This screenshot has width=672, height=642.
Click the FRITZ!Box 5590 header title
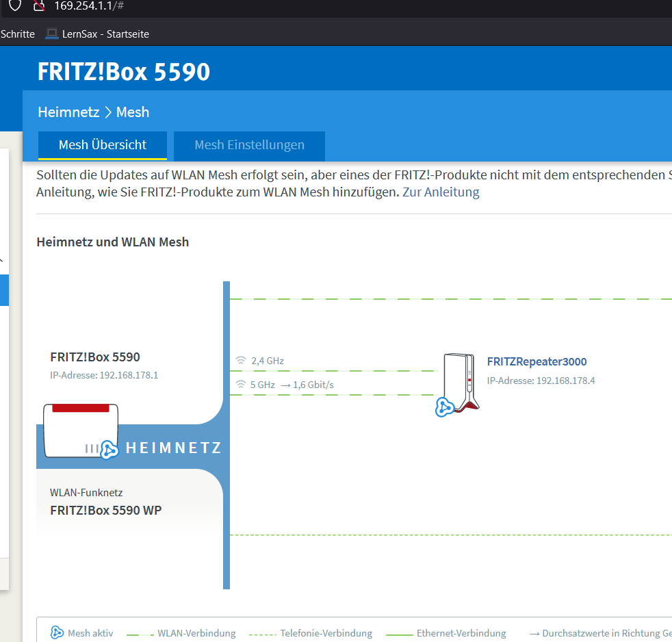pyautogui.click(x=124, y=72)
